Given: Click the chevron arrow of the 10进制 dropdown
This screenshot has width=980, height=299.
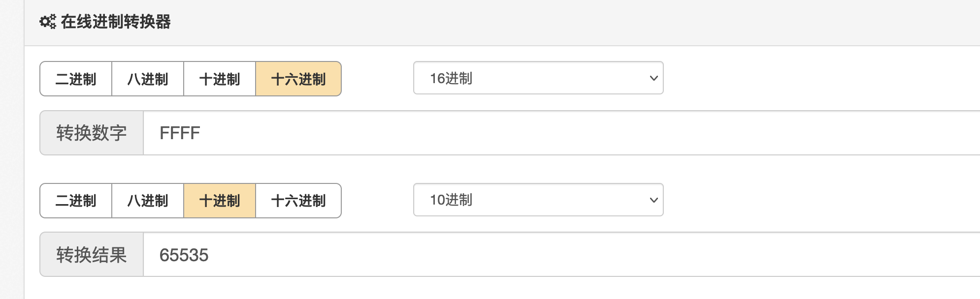Looking at the screenshot, I should (x=653, y=200).
